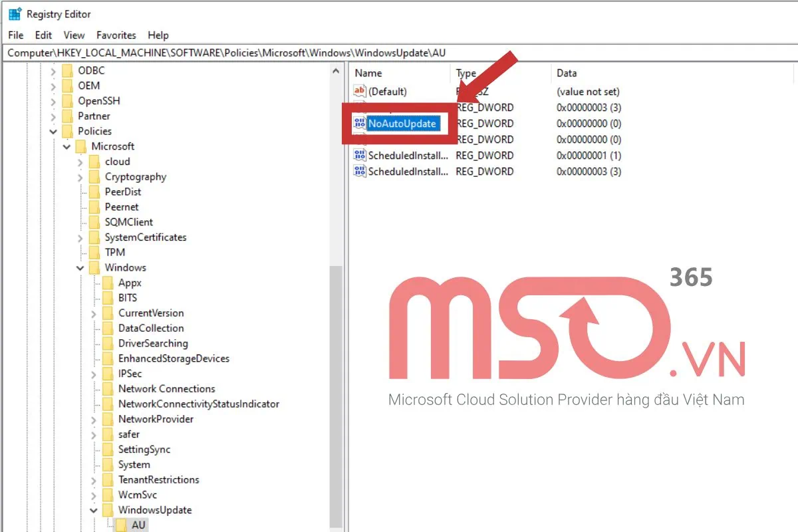Expand the CurrentVersion key

tap(93, 313)
